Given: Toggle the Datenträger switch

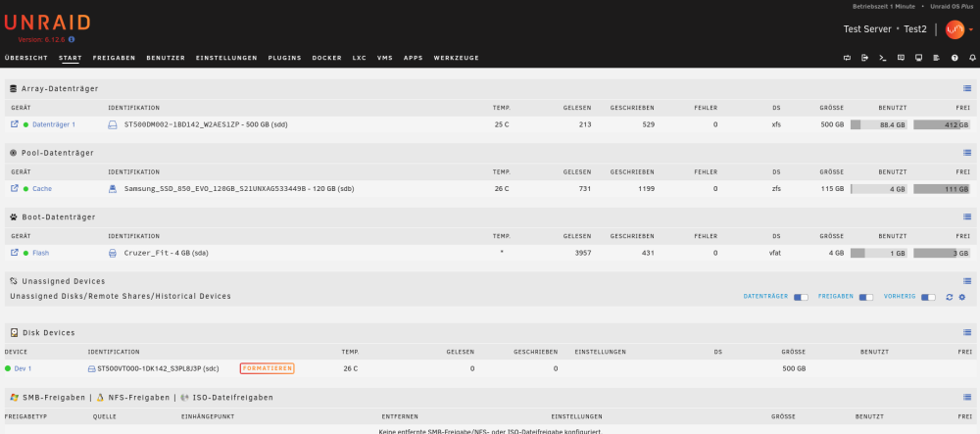Looking at the screenshot, I should [x=802, y=297].
